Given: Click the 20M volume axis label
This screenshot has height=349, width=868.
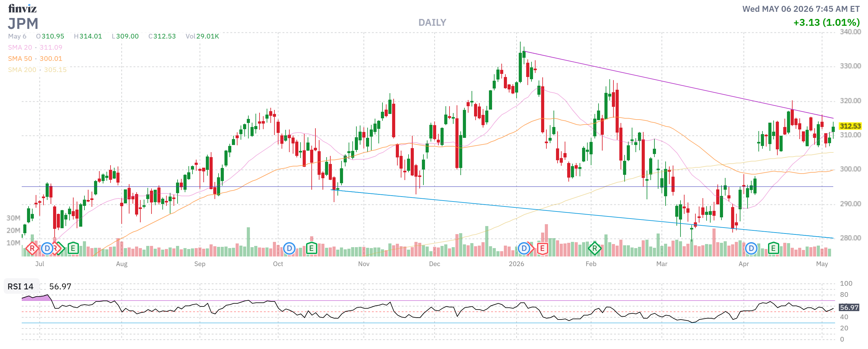Looking at the screenshot, I should (13, 230).
